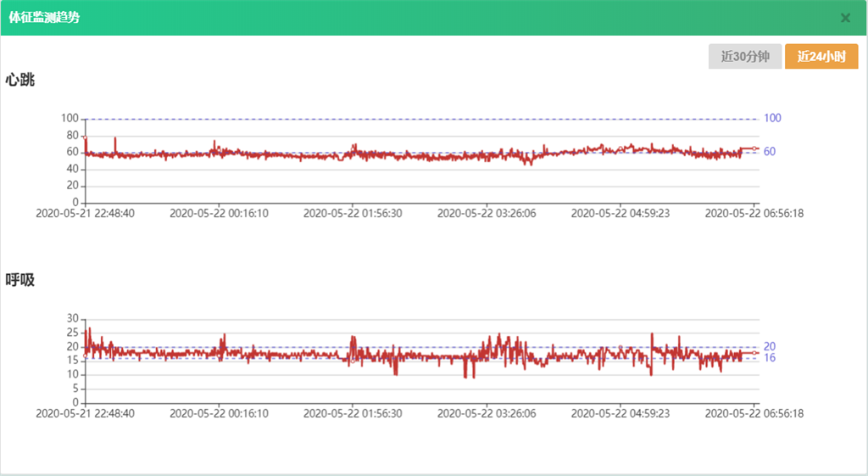Click 06:56:18 timestamp under the breathing chart
The width and height of the screenshot is (868, 476).
click(x=754, y=414)
